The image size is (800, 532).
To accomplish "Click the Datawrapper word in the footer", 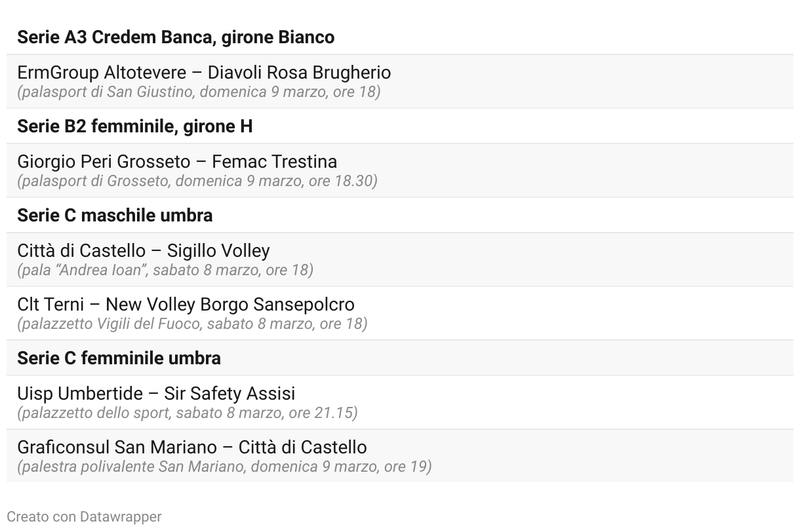I will (x=121, y=516).
